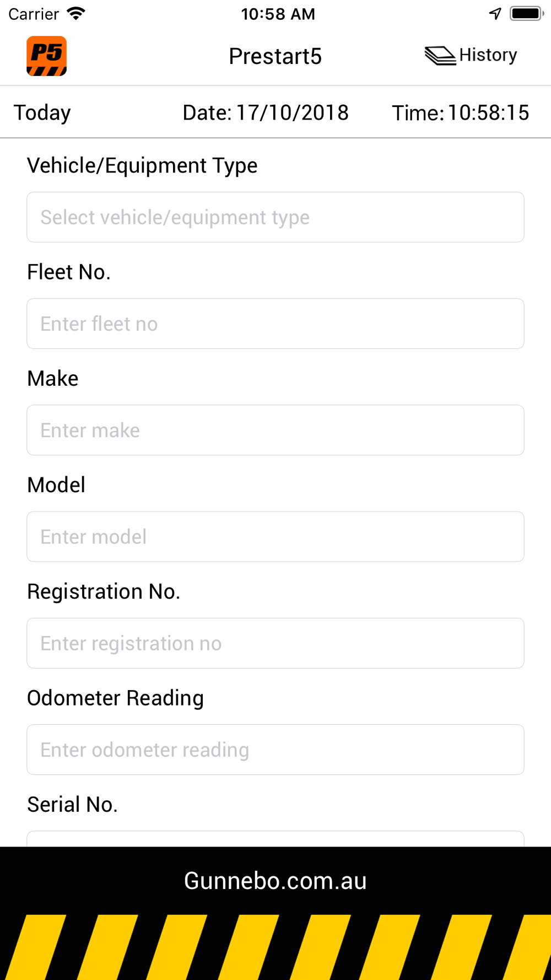Tap the yellow-black hazard stripe banner

pos(275,947)
